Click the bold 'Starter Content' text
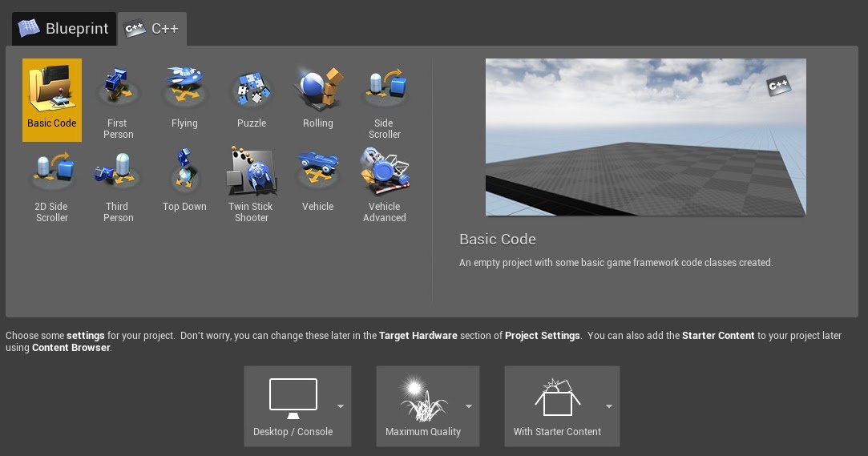The width and height of the screenshot is (868, 456). (x=718, y=335)
